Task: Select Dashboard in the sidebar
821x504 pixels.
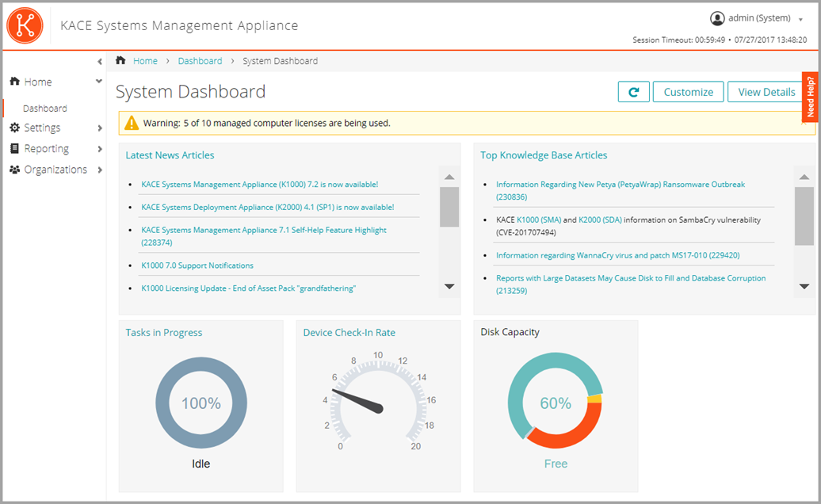Action: tap(44, 109)
